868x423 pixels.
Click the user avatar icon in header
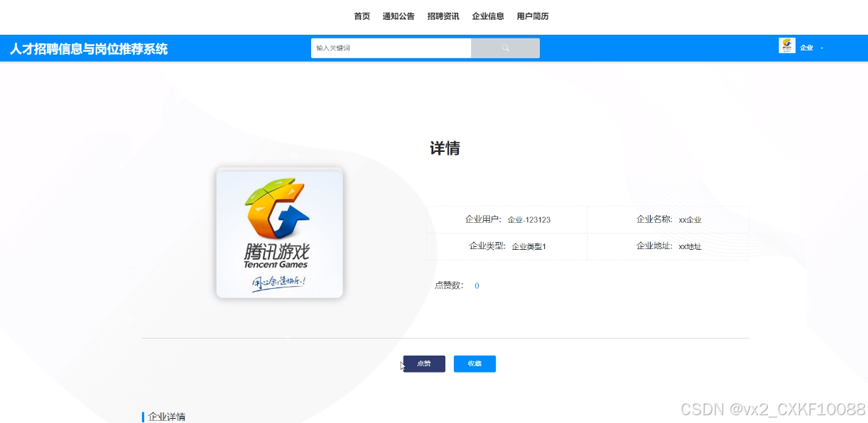[x=787, y=46]
